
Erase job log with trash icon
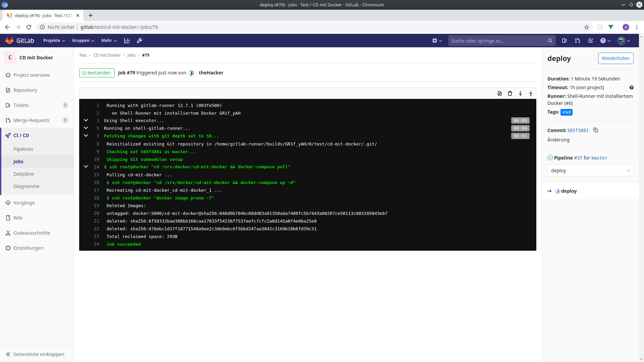tap(510, 94)
